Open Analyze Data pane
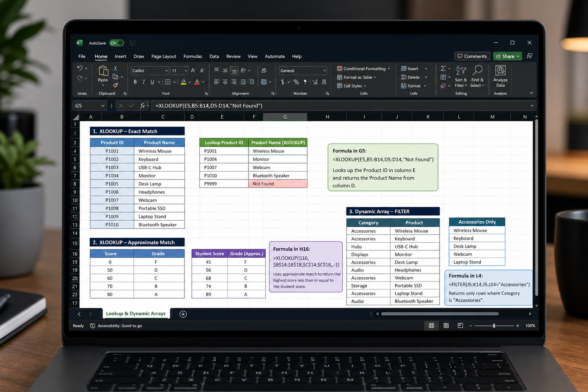The height and width of the screenshot is (392, 588). click(x=500, y=76)
